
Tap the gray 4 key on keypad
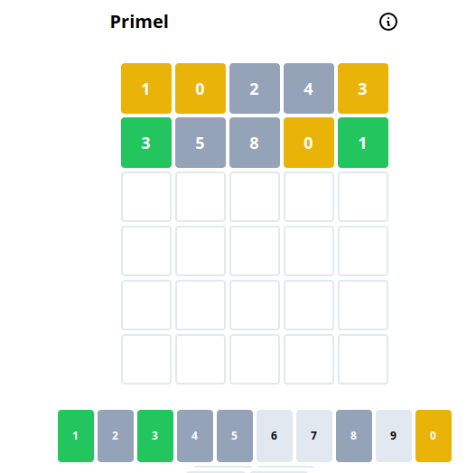click(x=195, y=436)
